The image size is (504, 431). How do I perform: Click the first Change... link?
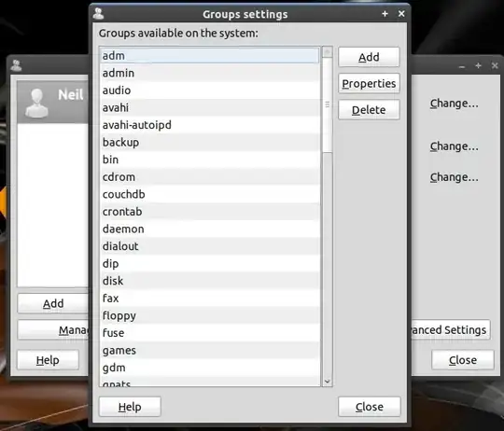(x=455, y=104)
